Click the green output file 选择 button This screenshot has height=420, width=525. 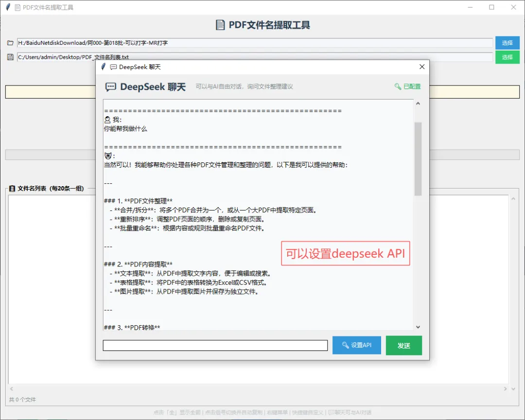[507, 57]
